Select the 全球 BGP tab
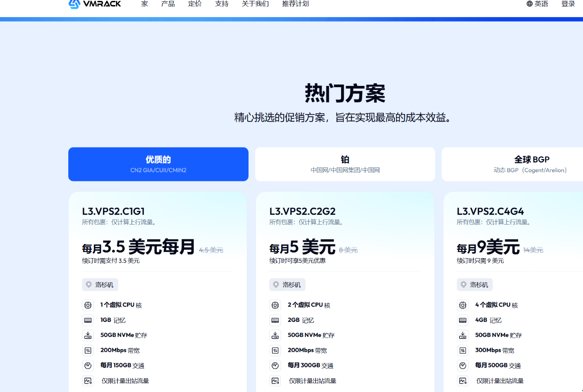 pos(531,164)
